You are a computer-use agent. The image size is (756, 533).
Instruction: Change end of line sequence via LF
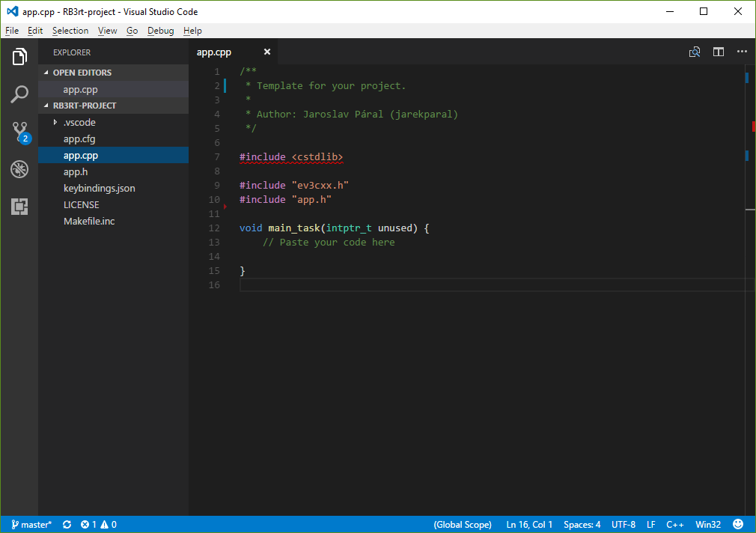tap(651, 524)
